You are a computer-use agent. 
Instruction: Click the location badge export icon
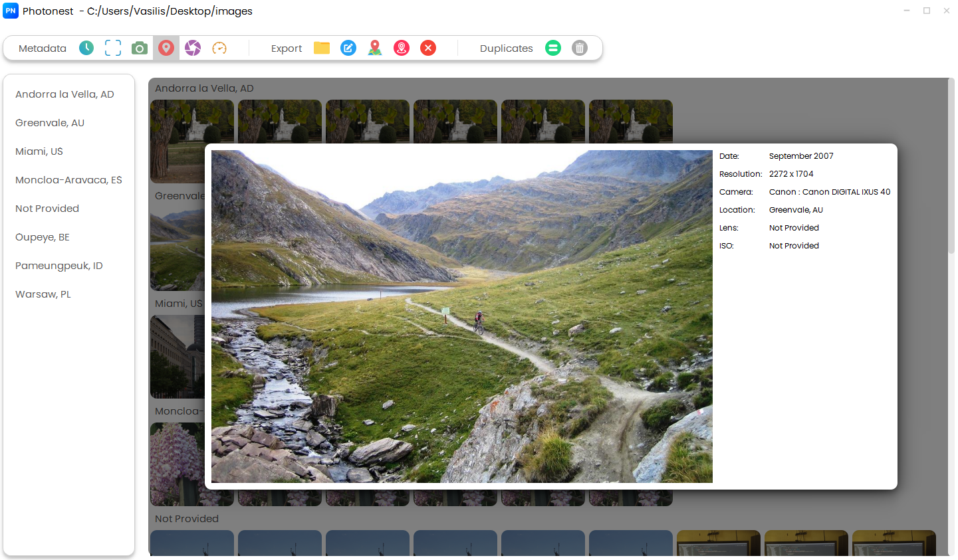point(401,47)
